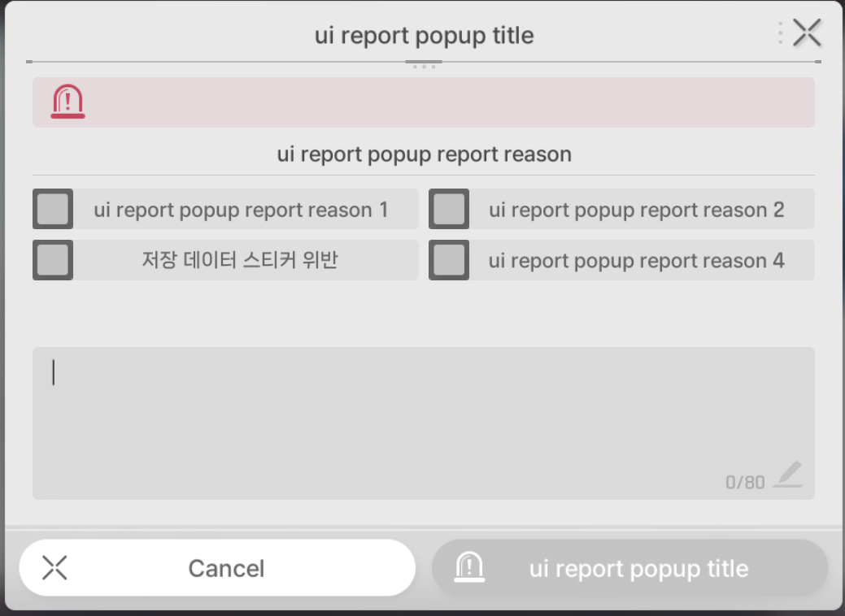845x616 pixels.
Task: Tick the 저장 데이터 스티커 위반 checkbox
Action: (x=53, y=260)
